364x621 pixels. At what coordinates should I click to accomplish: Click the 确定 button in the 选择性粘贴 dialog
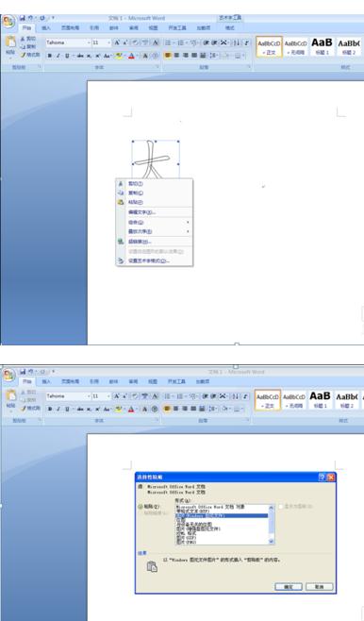point(289,586)
